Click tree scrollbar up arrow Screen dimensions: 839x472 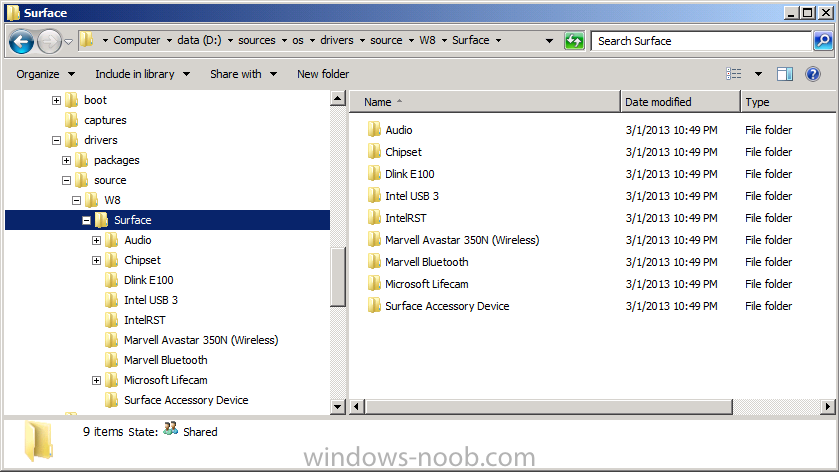[x=338, y=98]
